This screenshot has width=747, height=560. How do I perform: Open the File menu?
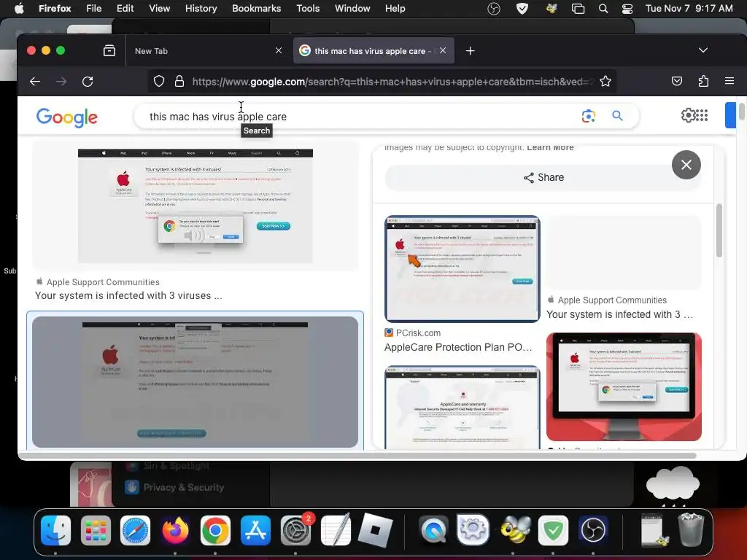click(94, 8)
